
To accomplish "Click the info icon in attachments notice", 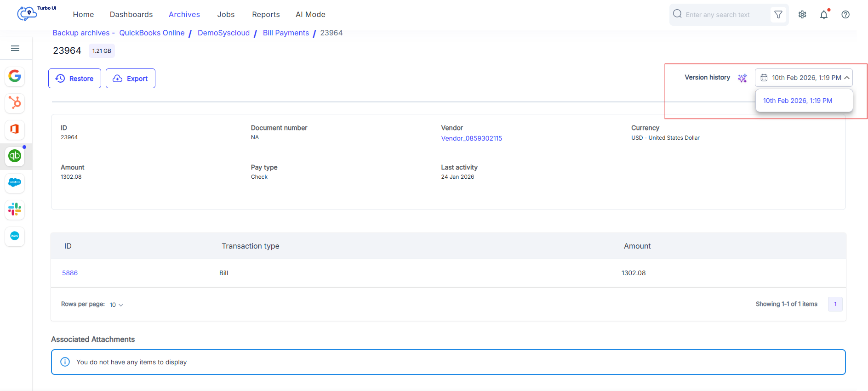I will [x=65, y=362].
